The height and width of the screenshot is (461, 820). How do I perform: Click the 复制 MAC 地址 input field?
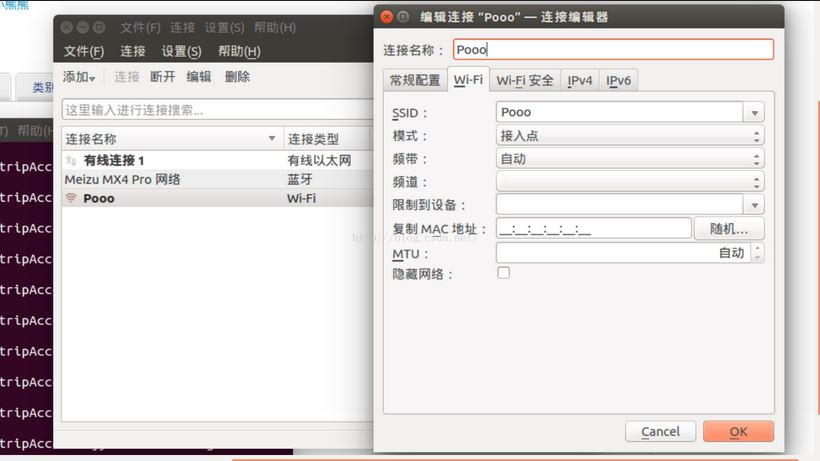point(594,228)
